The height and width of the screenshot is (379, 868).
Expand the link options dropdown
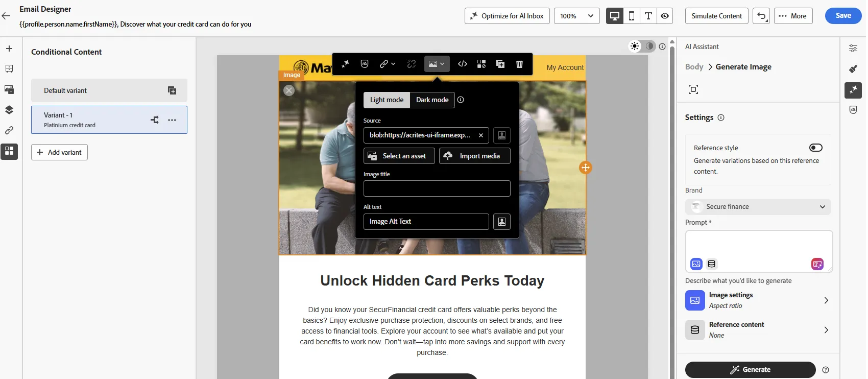click(388, 64)
